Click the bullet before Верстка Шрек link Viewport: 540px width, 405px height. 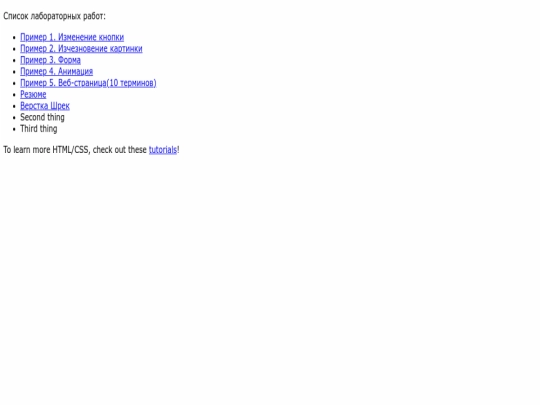click(x=14, y=106)
